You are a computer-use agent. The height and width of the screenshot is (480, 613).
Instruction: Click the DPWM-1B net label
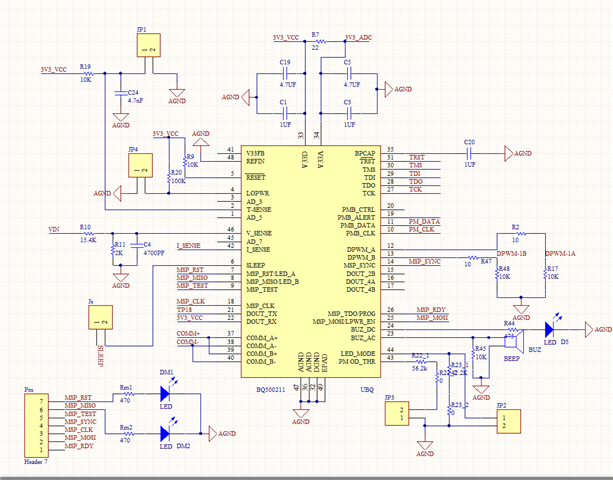click(511, 253)
